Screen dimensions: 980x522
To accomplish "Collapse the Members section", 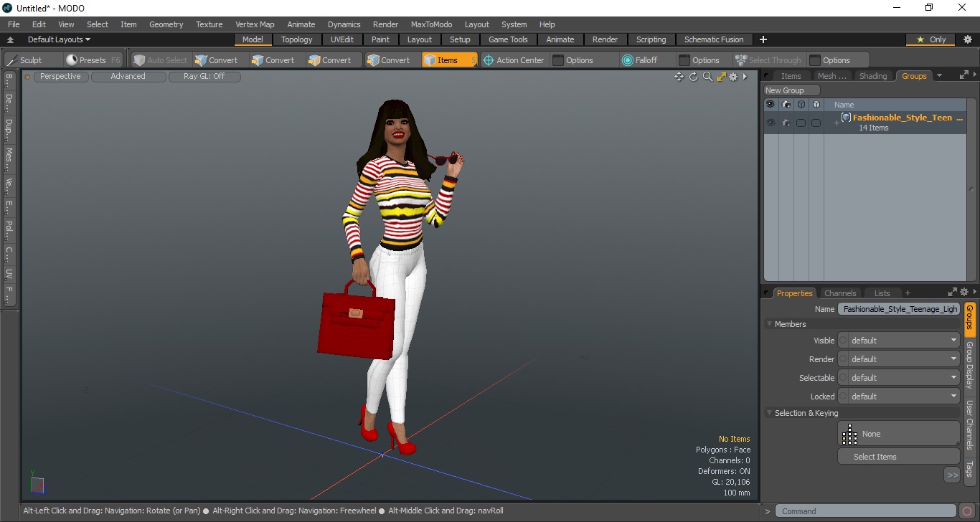I will click(x=770, y=324).
